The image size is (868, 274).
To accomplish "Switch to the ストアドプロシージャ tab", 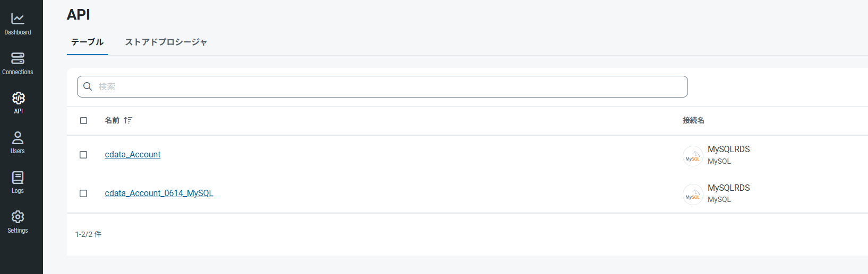I will [x=166, y=42].
